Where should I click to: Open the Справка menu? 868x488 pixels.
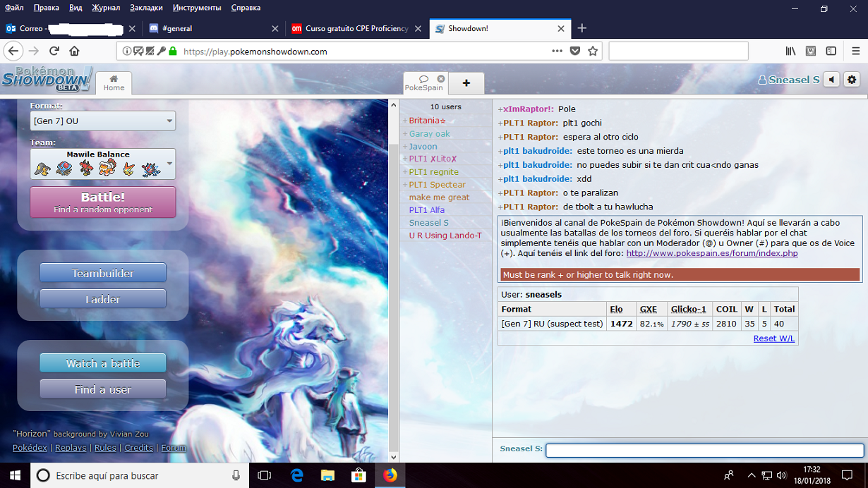pos(246,8)
